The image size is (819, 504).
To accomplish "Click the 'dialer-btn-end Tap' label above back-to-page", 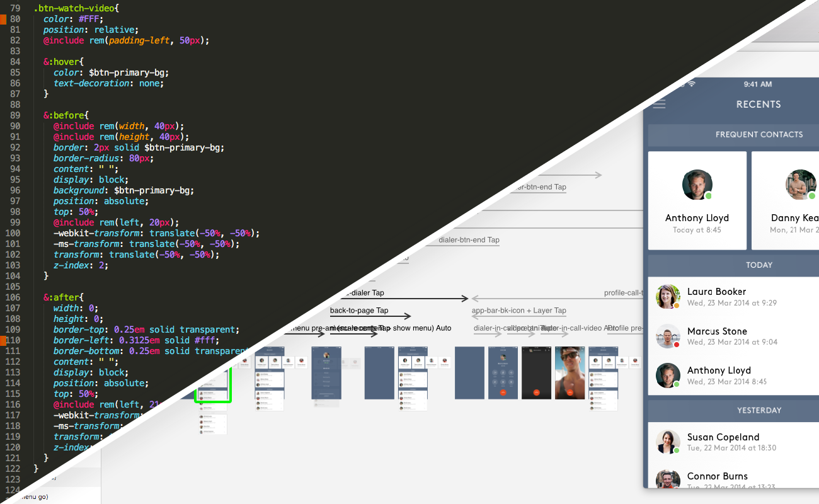I will click(x=469, y=240).
